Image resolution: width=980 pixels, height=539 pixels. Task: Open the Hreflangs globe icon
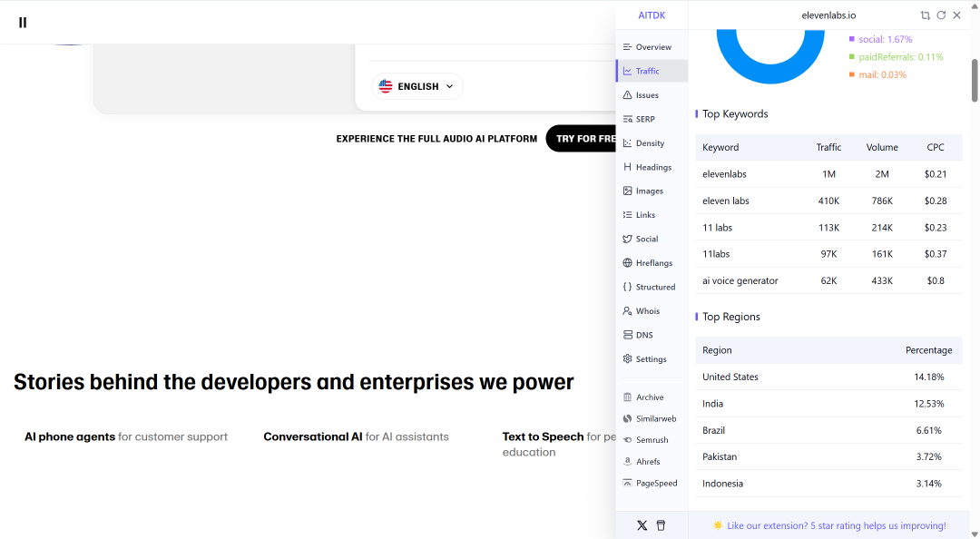click(627, 262)
